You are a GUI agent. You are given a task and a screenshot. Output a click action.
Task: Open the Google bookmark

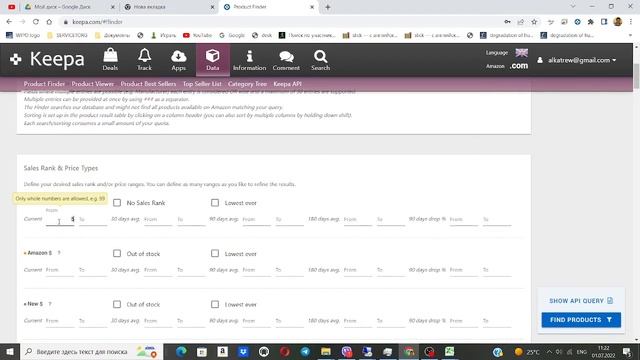click(x=232, y=36)
